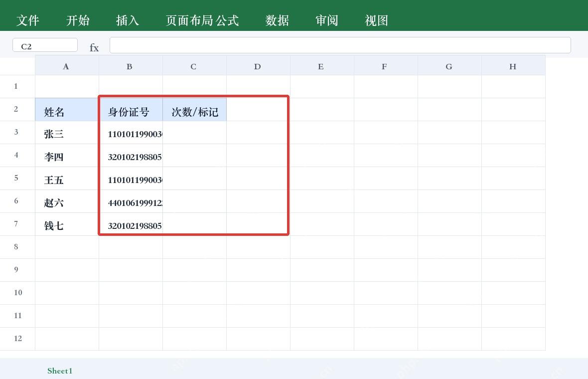Select column E header
Screen dimensions: 588x379
tap(322, 66)
